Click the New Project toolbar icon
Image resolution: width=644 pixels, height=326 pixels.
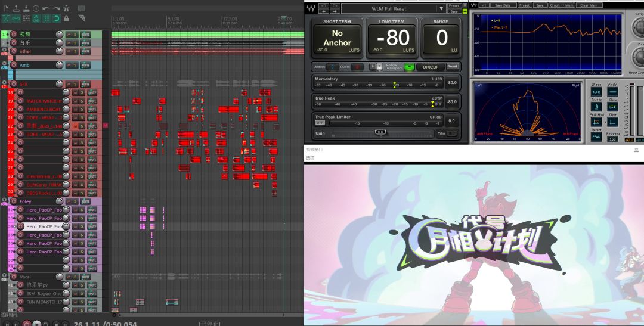(x=6, y=8)
